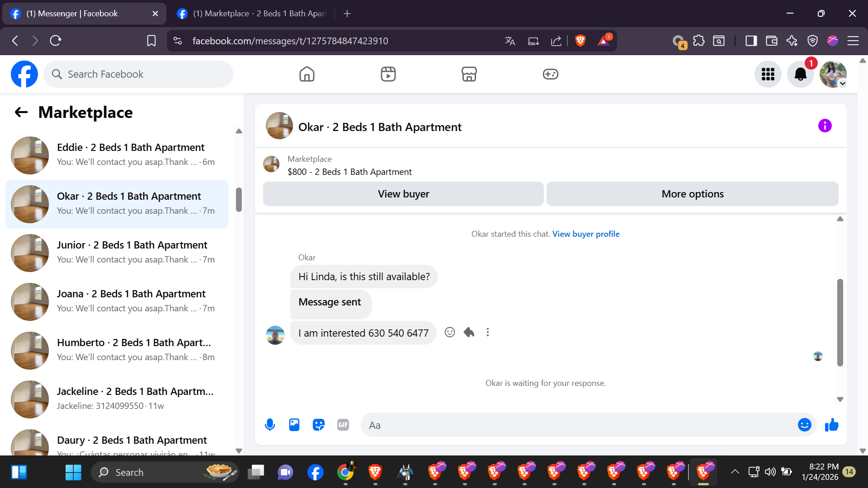Bookmark this page

pos(151,41)
